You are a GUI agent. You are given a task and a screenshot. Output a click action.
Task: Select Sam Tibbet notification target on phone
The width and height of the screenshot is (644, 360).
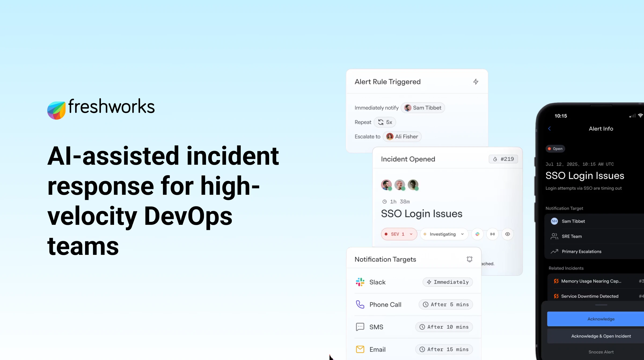(594, 221)
